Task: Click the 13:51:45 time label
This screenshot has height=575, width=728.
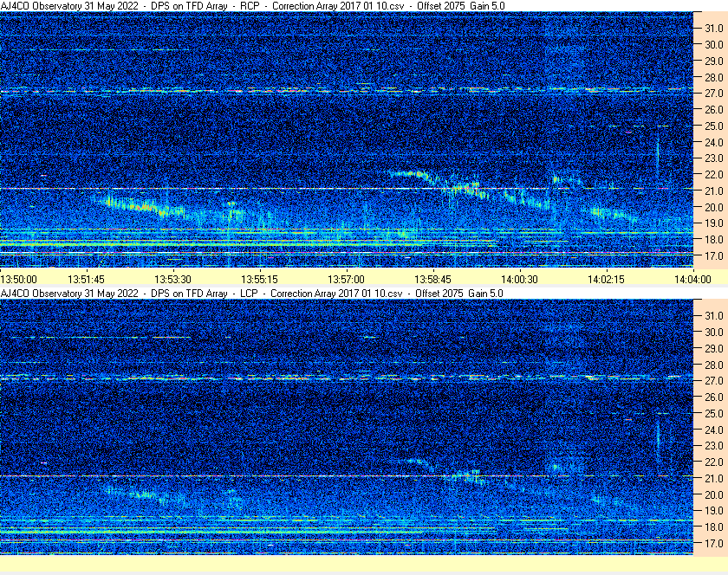Action: coord(87,280)
